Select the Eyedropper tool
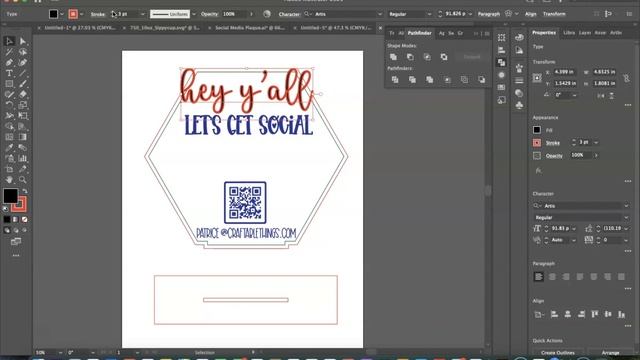 [9, 147]
